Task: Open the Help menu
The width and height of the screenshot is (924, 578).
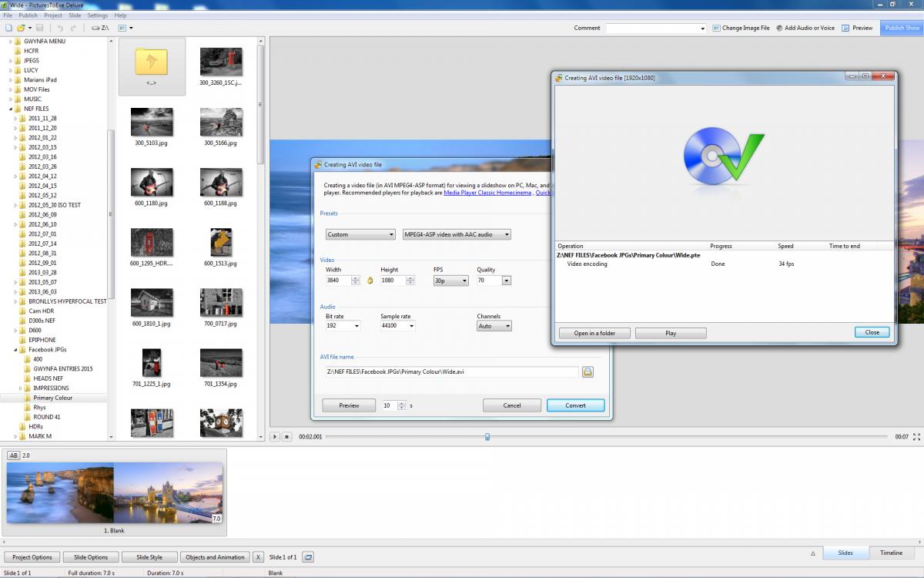Action: (x=121, y=15)
